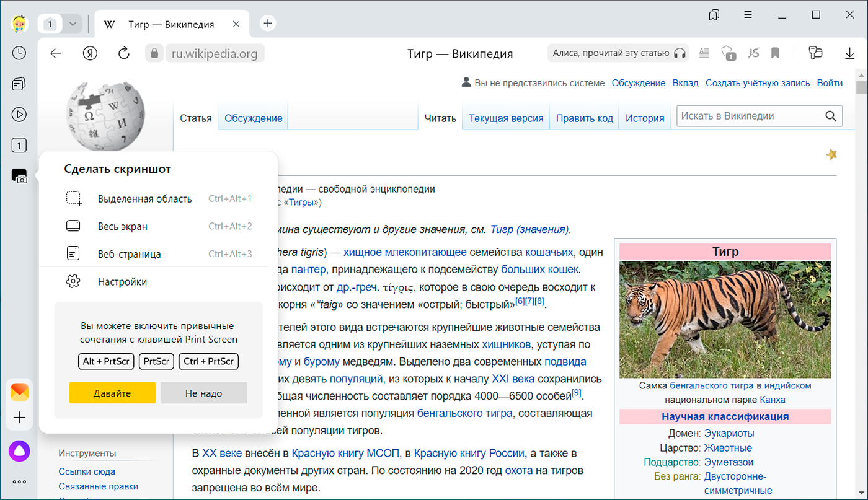Click the featured article gold star

tap(831, 154)
